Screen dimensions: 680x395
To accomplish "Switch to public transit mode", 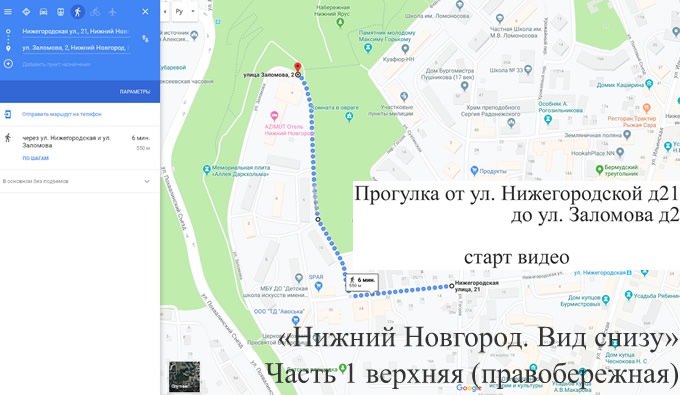I will point(60,12).
